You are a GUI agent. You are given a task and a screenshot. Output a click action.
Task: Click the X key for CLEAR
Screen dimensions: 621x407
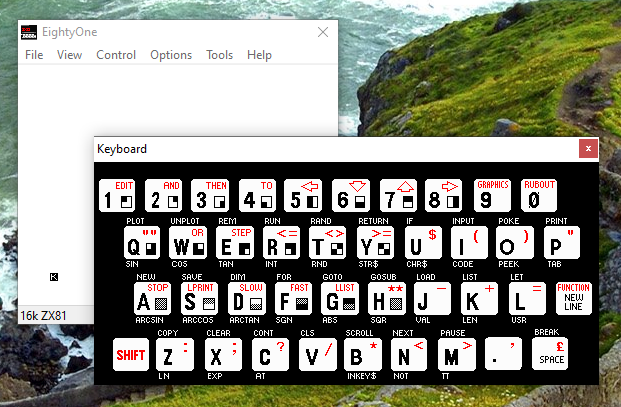click(223, 354)
